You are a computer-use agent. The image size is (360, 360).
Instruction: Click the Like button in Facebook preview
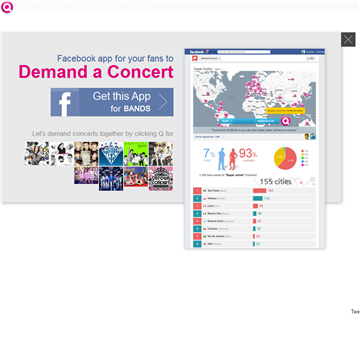pos(310,58)
